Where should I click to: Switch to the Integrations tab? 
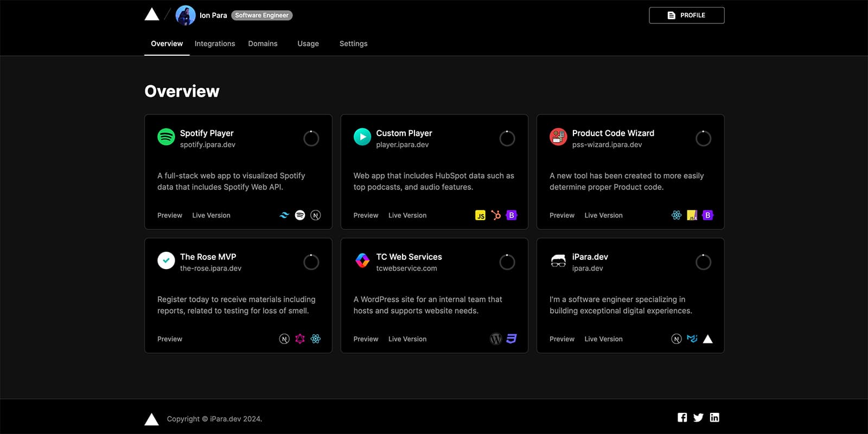pos(215,43)
